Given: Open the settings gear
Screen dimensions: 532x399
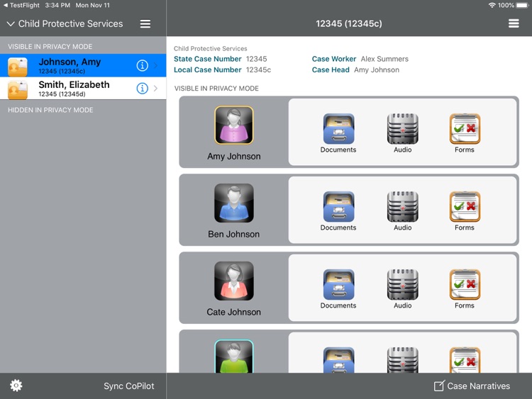Looking at the screenshot, I should [x=16, y=386].
